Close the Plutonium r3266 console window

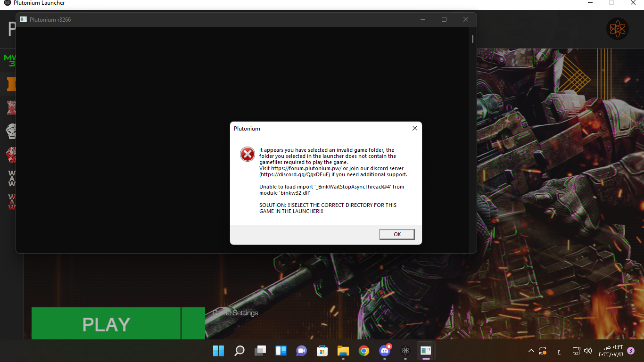tap(466, 19)
